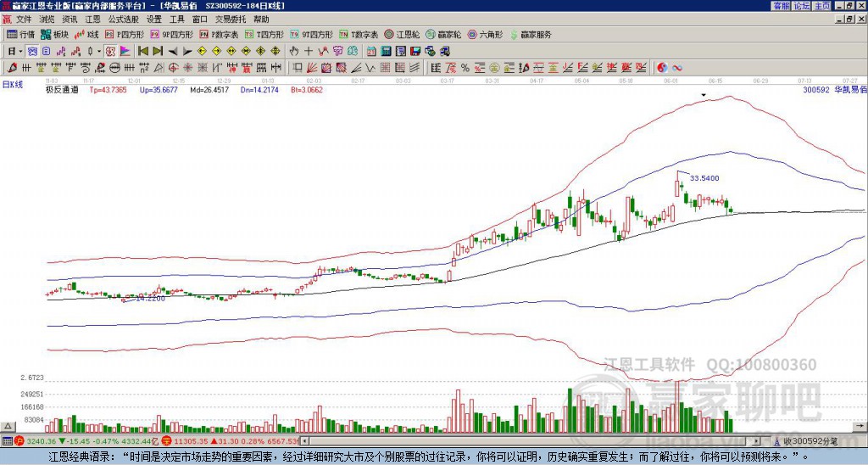This screenshot has width=868, height=465.
Task: Jump to first bar with green skip-back icon
Action: 142,52
